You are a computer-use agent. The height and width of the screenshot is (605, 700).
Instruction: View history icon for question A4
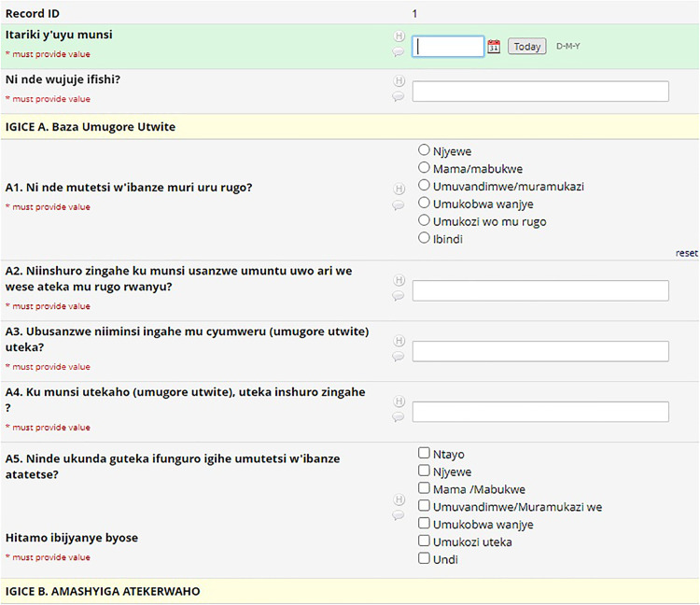click(x=399, y=401)
